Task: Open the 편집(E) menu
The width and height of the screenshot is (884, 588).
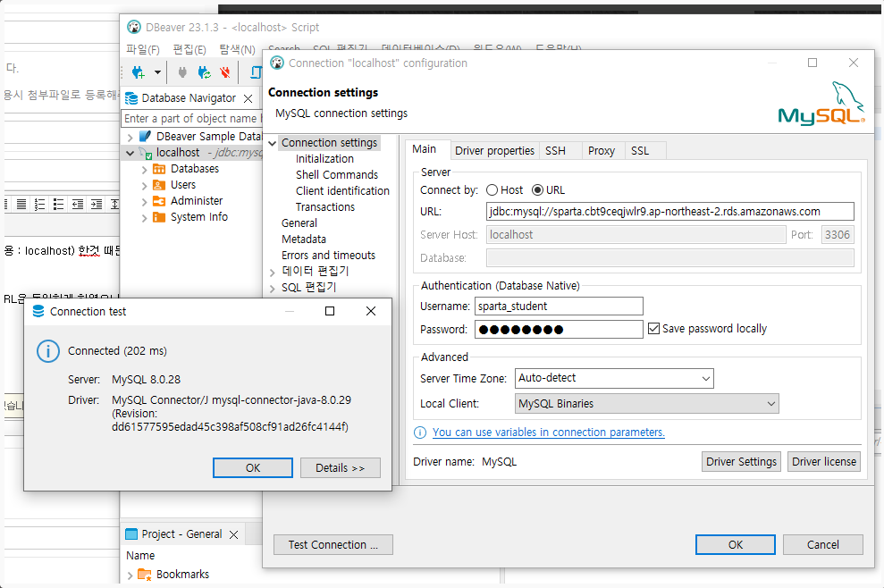Action: [189, 50]
